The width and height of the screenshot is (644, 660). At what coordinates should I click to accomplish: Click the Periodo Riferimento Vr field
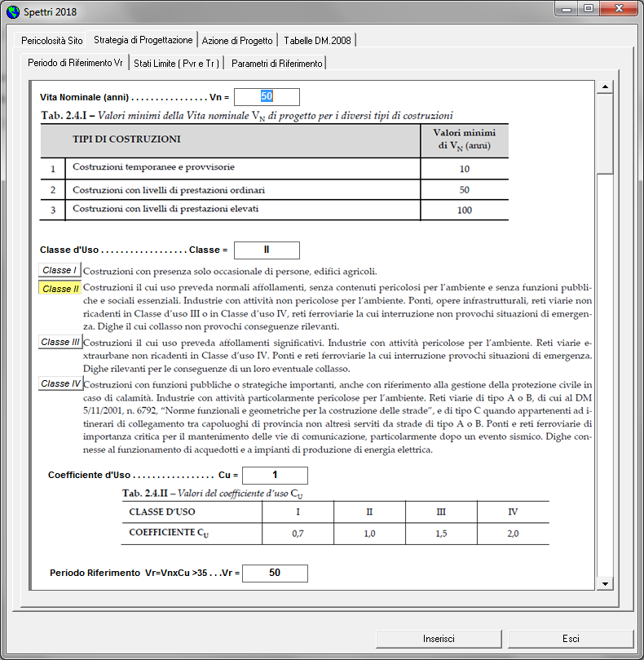pyautogui.click(x=275, y=573)
